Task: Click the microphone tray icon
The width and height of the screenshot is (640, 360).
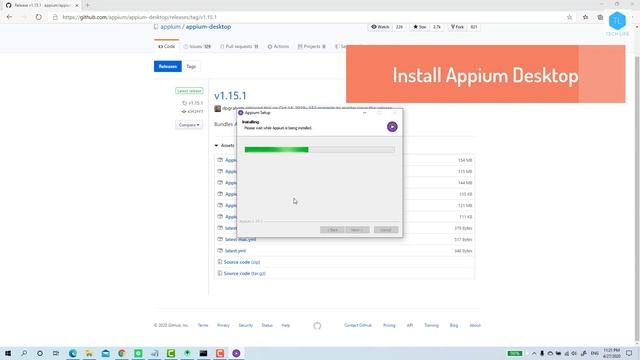Action: 542,353
